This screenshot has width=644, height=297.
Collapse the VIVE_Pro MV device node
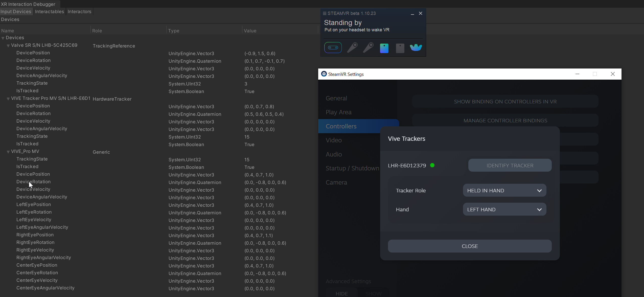click(x=8, y=152)
